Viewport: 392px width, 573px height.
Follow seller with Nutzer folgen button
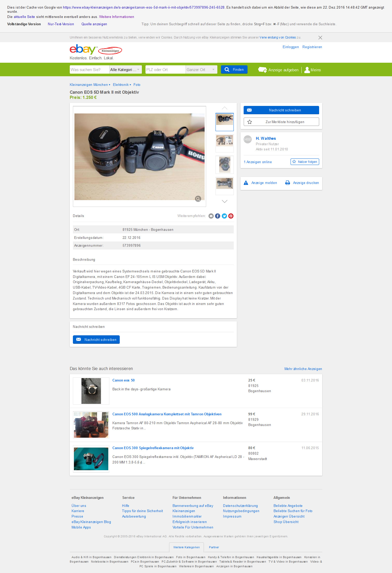pyautogui.click(x=305, y=162)
